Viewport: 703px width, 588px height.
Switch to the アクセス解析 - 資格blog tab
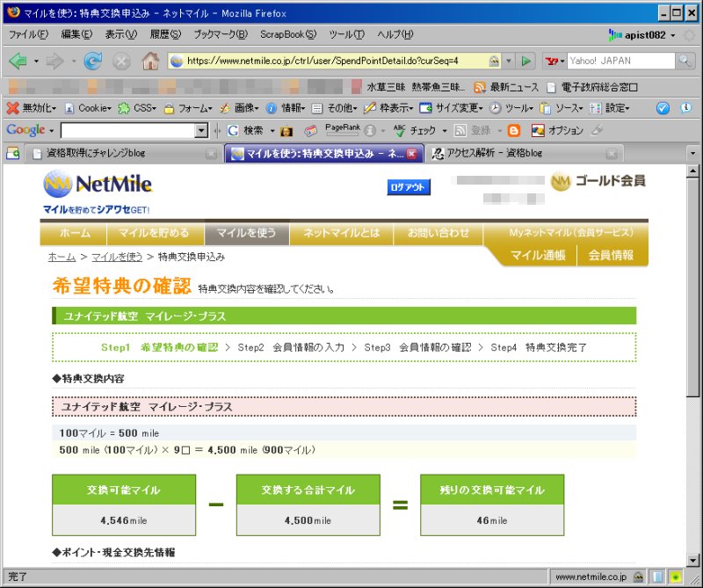tap(523, 154)
